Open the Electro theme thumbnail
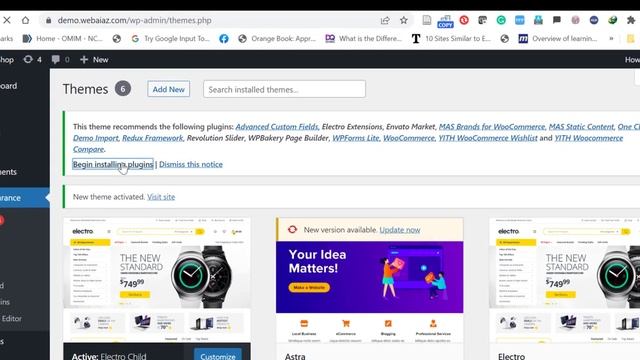 pyautogui.click(x=564, y=280)
